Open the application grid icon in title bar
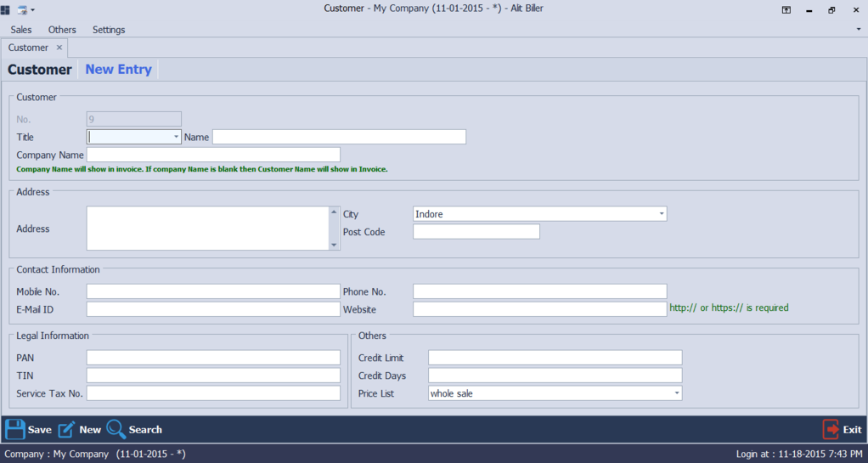Image resolution: width=868 pixels, height=463 pixels. (5, 9)
